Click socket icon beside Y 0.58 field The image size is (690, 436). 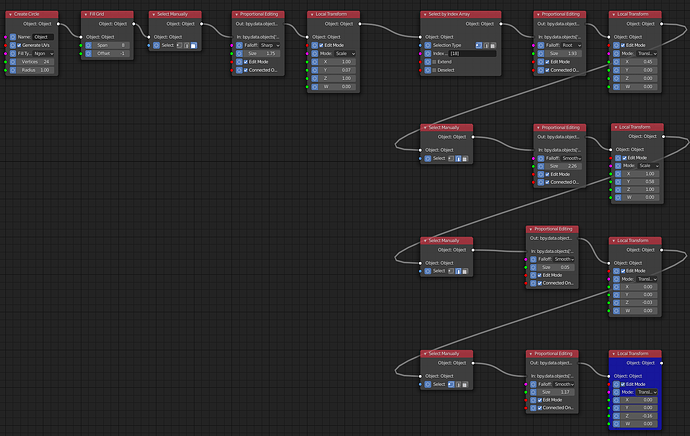618,182
